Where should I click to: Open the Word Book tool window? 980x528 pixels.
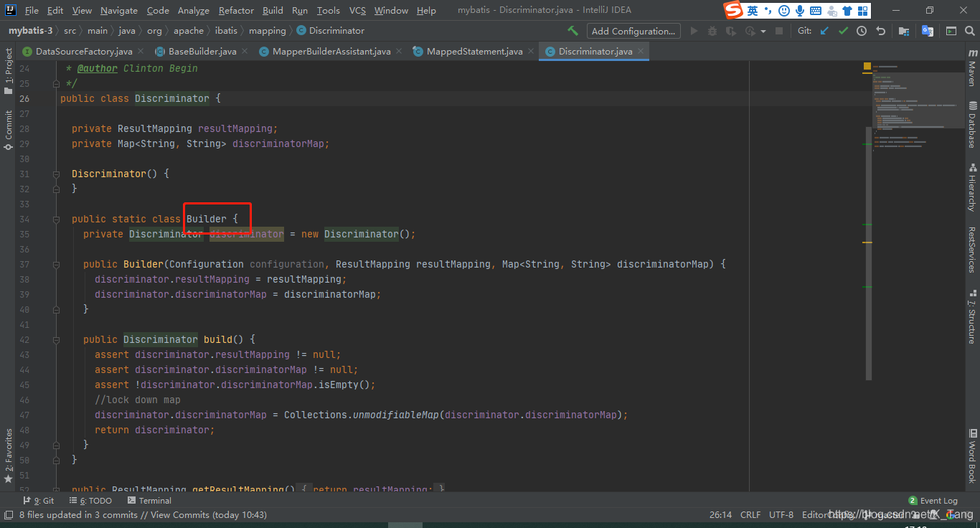973,456
